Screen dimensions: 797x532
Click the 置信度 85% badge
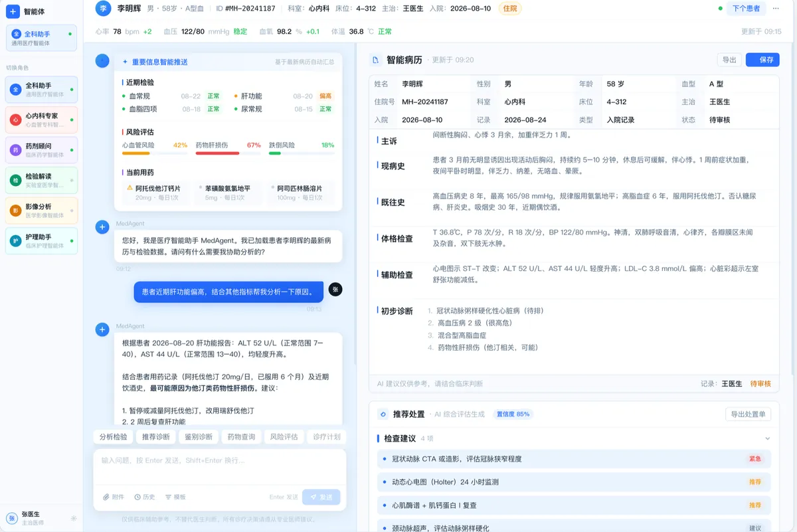[513, 414]
